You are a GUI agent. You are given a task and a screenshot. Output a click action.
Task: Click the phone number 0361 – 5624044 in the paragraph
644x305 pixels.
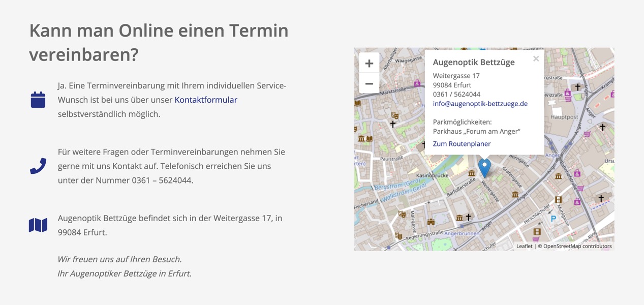[x=162, y=180]
